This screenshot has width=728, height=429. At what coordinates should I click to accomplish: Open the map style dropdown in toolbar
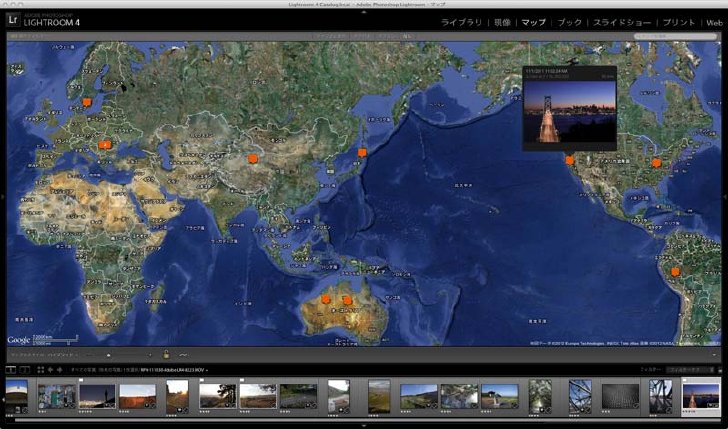coord(45,355)
